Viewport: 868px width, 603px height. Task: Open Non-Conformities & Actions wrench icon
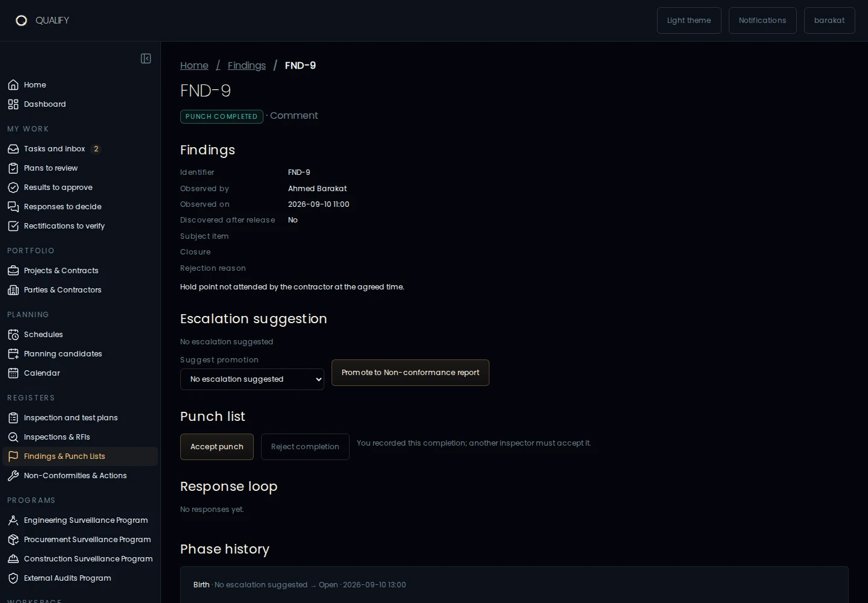13,476
